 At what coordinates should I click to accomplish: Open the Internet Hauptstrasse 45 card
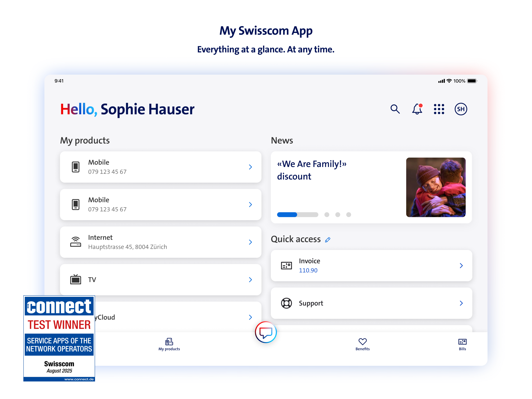161,242
